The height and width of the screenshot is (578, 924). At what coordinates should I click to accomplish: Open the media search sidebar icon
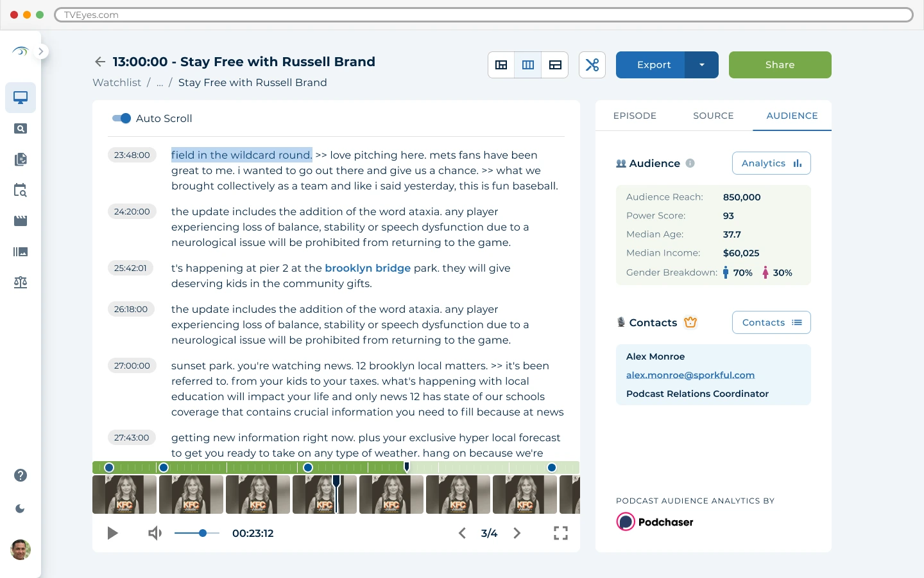pyautogui.click(x=21, y=129)
